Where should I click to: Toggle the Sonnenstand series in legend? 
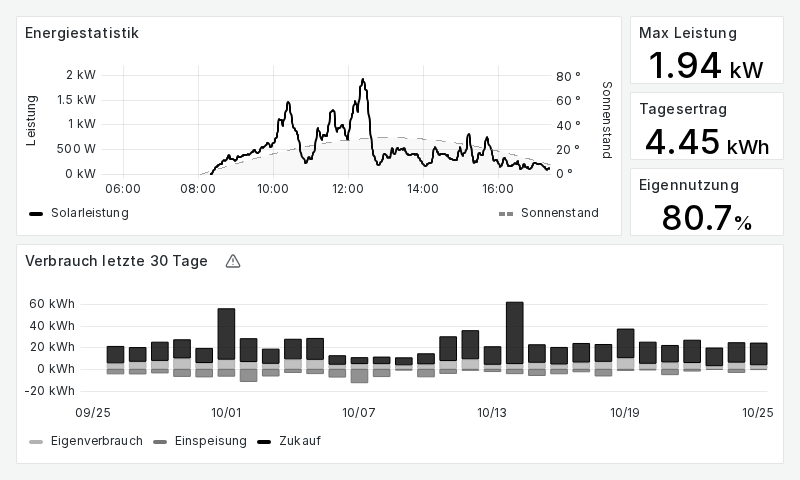coord(548,213)
